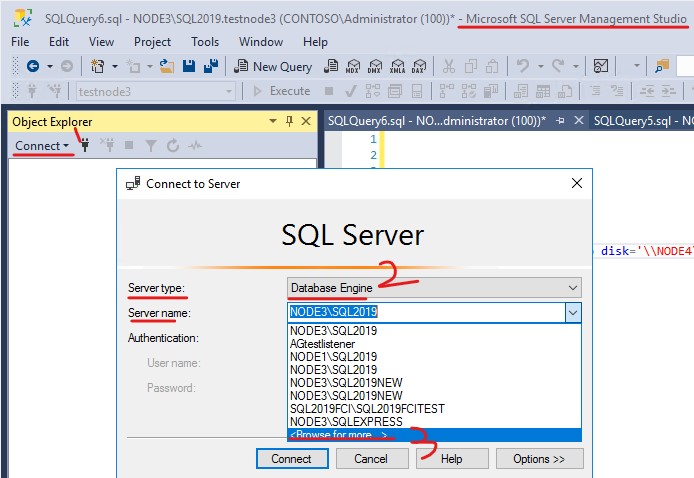Viewport: 694px width, 478px height.
Task: Click the DAX query icon
Action: pos(419,66)
